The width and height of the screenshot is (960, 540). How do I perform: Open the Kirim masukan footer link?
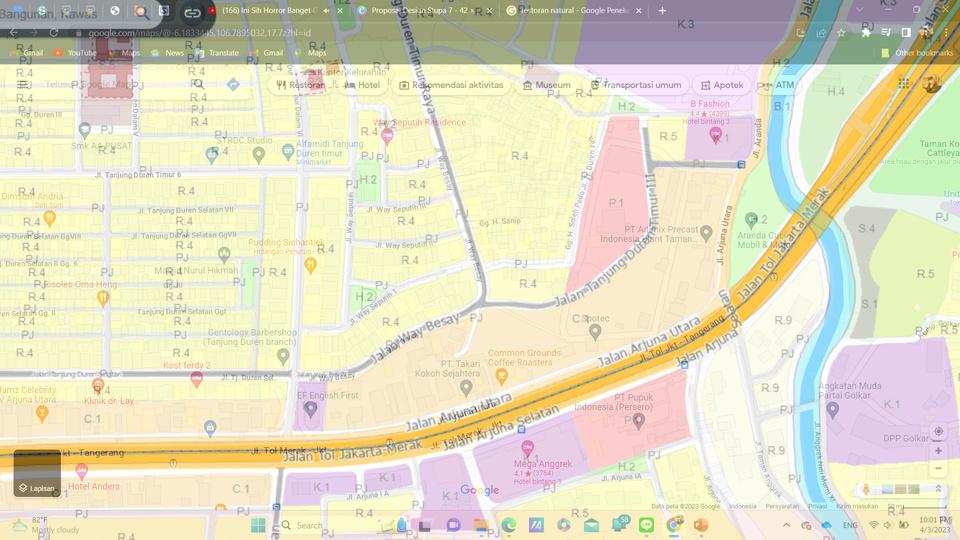(857, 506)
